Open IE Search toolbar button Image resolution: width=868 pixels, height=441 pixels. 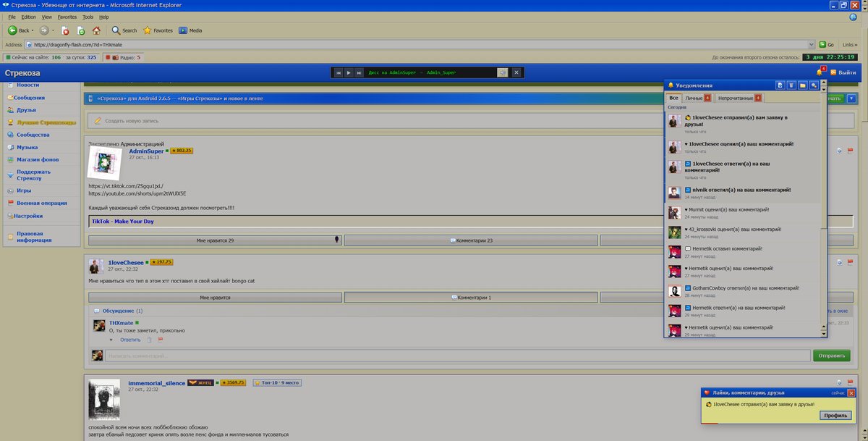point(124,30)
